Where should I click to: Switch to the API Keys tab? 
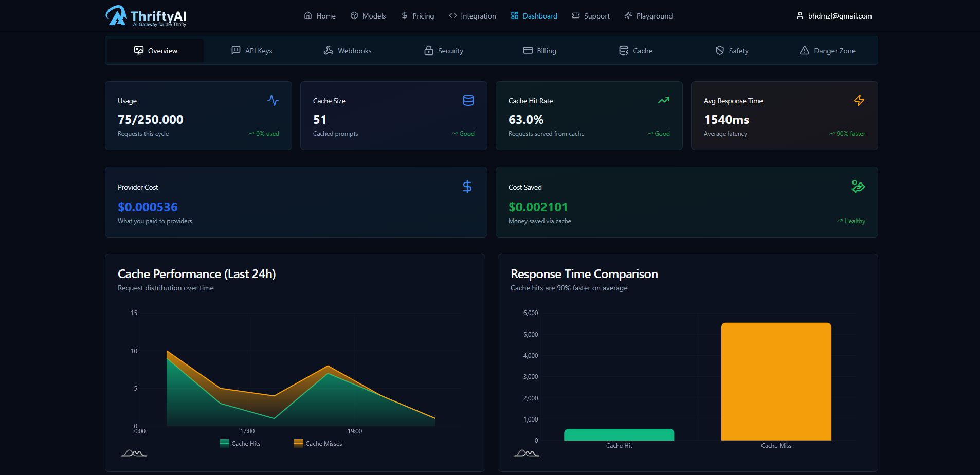(x=251, y=50)
